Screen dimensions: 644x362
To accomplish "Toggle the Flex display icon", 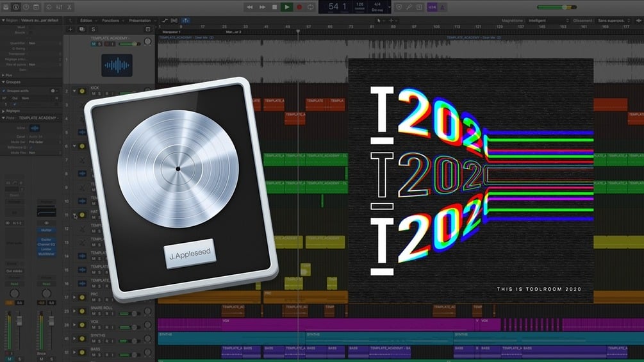I will pyautogui.click(x=174, y=20).
